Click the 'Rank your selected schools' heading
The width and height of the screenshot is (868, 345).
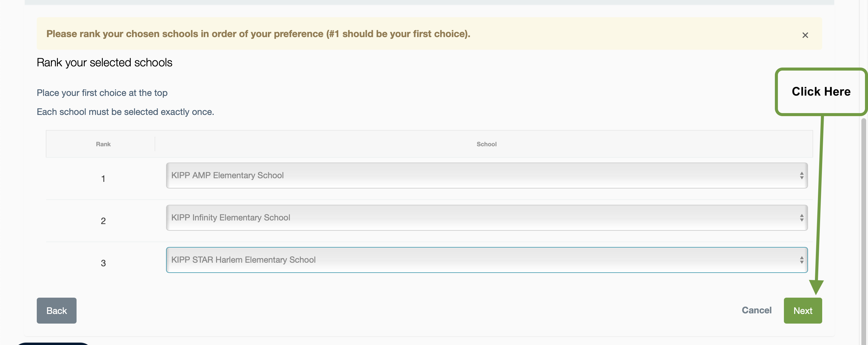105,63
